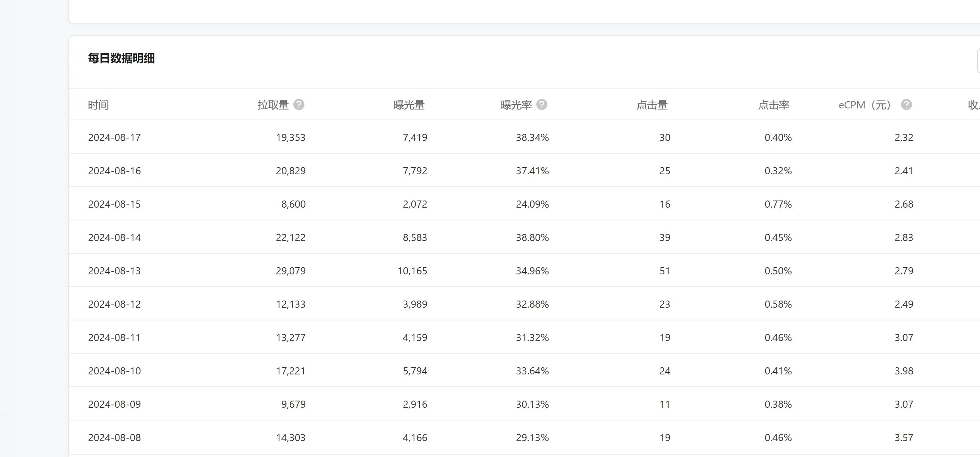Click the help icon beside 曝光率
Screen dimensions: 980x457
coord(542,104)
